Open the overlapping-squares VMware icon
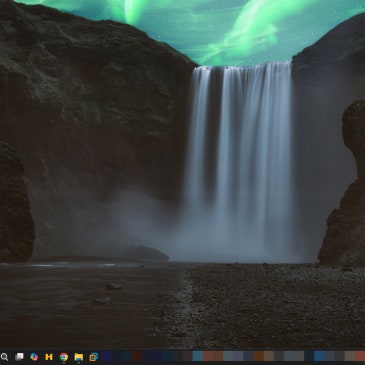This screenshot has height=365, width=365. point(93,357)
